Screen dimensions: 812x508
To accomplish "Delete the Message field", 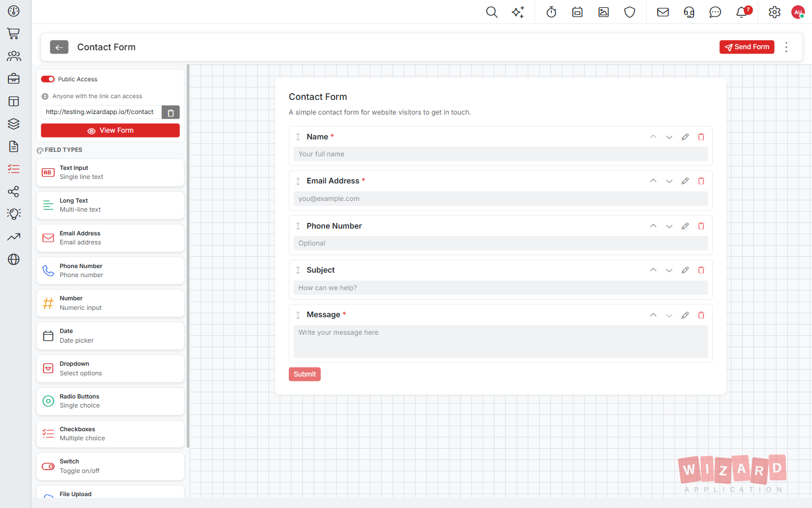I will point(701,315).
